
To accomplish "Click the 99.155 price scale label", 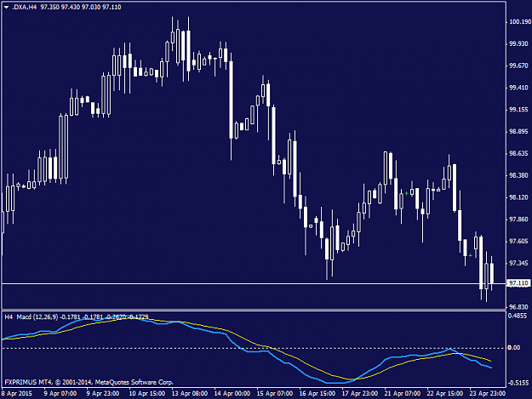I will click(518, 110).
